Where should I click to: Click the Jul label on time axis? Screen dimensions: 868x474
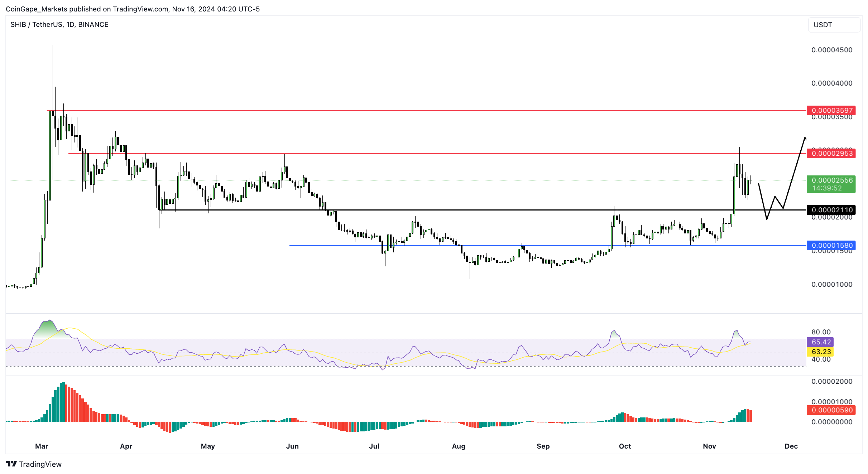374,446
